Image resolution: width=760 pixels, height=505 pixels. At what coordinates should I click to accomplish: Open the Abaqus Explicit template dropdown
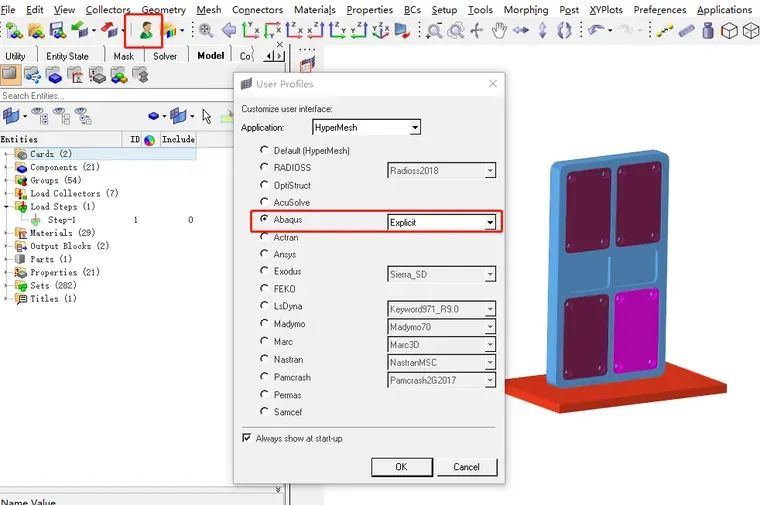coord(490,222)
